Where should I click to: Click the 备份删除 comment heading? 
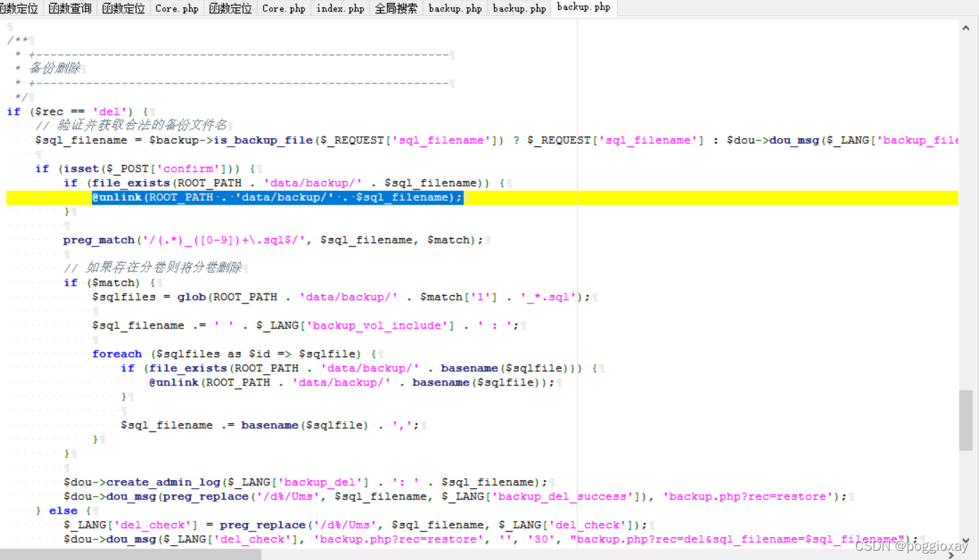54,68
